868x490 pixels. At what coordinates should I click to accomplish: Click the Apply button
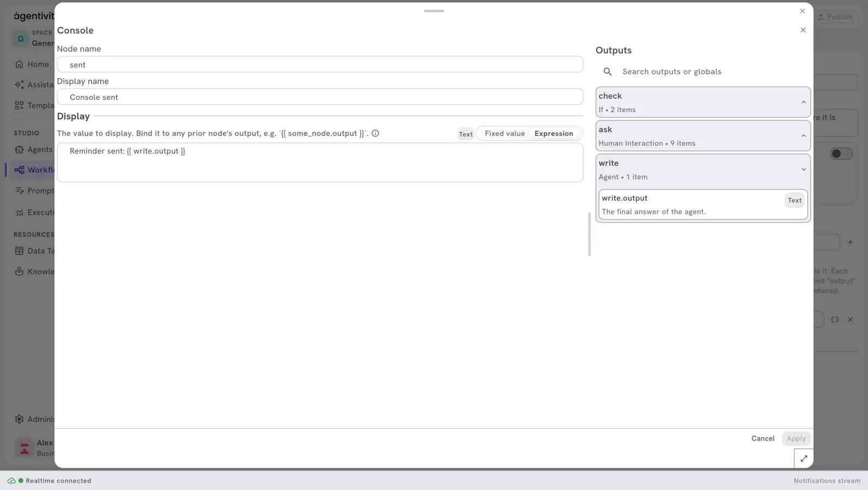[796, 439]
